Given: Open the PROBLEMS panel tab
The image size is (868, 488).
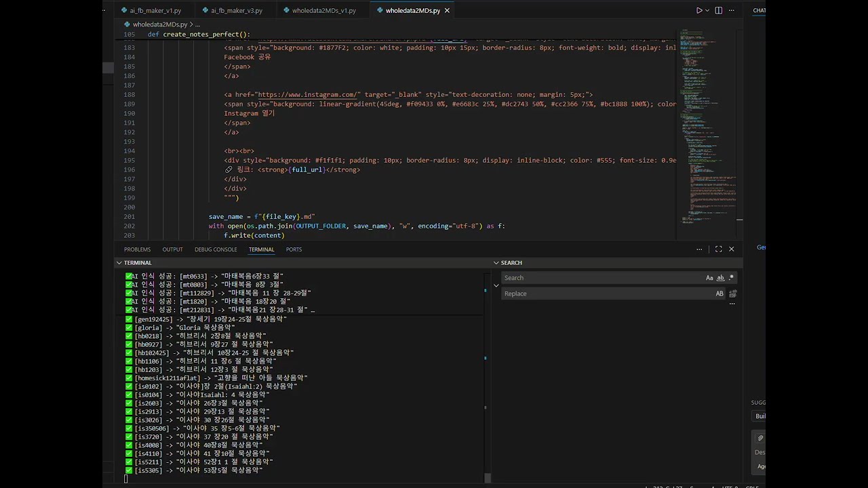Looking at the screenshot, I should [138, 249].
